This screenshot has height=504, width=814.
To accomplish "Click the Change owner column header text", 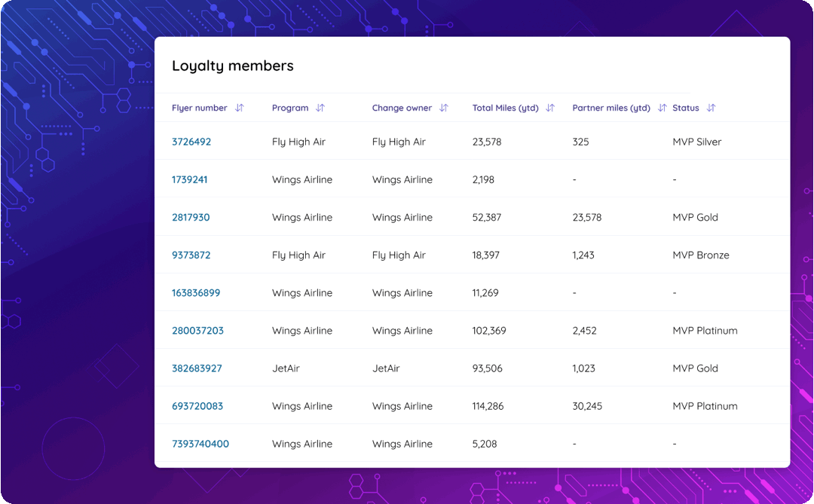I will pyautogui.click(x=402, y=108).
